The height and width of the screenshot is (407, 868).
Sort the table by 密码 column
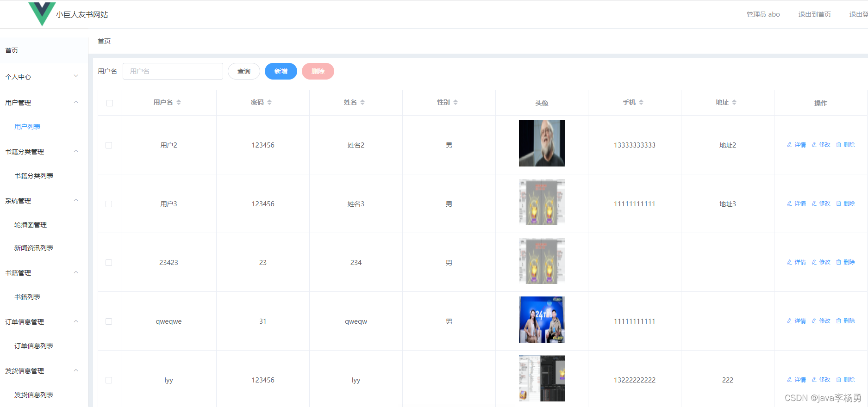pyautogui.click(x=269, y=102)
